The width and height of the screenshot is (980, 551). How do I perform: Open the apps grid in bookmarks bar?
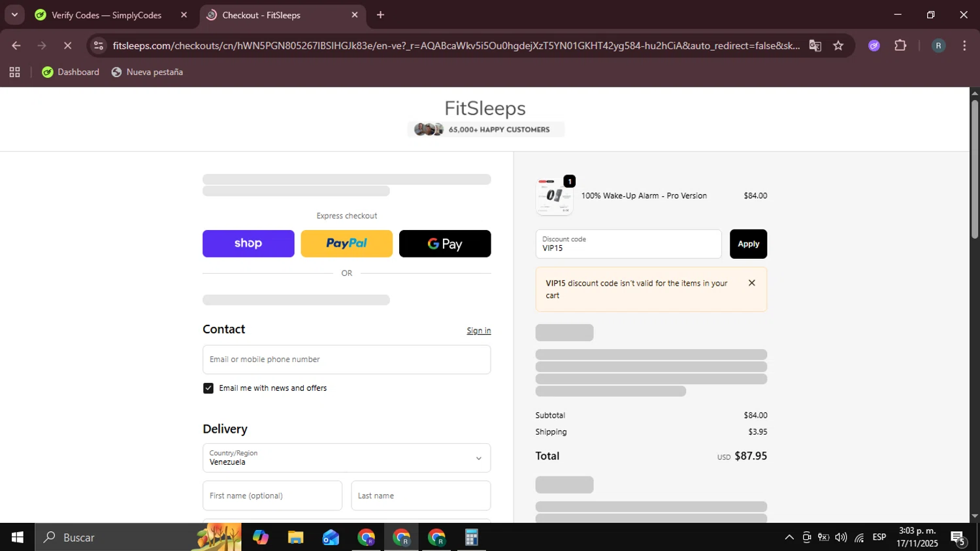point(14,72)
